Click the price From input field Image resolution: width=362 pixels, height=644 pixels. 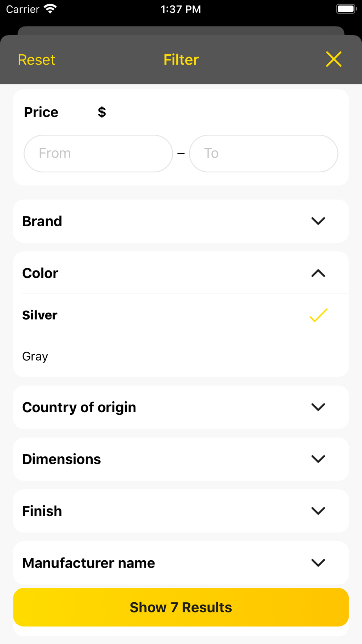click(98, 154)
